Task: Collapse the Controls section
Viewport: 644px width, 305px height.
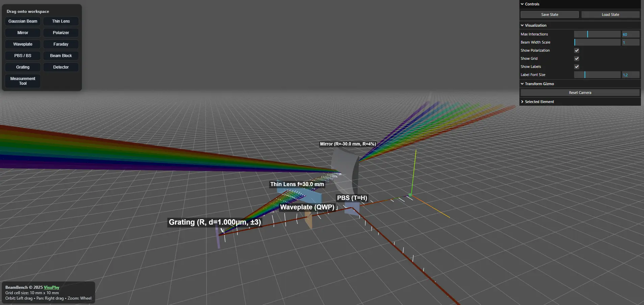Action: (x=531, y=4)
